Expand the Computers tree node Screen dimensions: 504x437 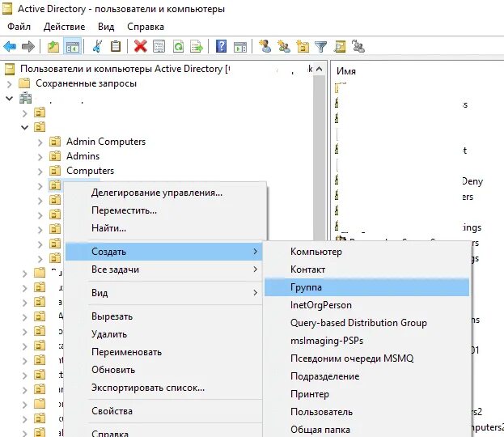[40, 172]
